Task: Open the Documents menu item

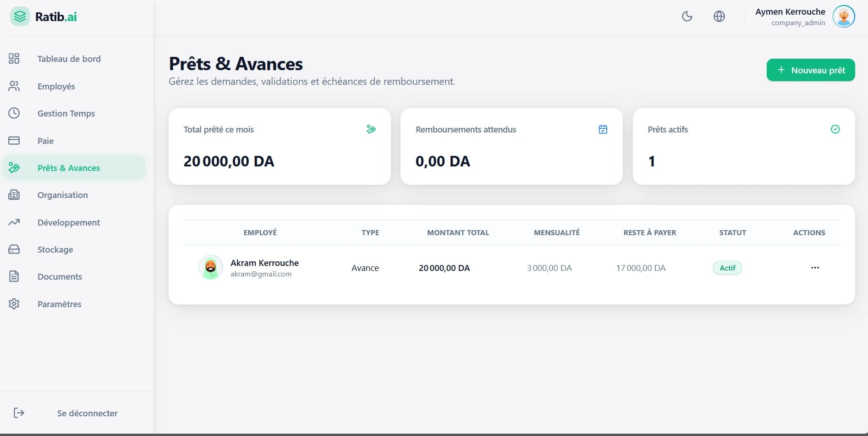Action: point(60,276)
